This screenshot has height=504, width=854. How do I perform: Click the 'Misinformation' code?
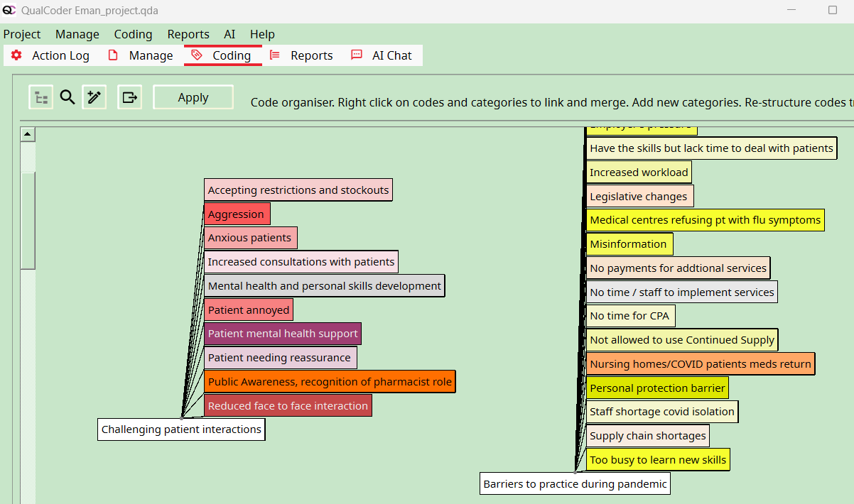coord(629,244)
